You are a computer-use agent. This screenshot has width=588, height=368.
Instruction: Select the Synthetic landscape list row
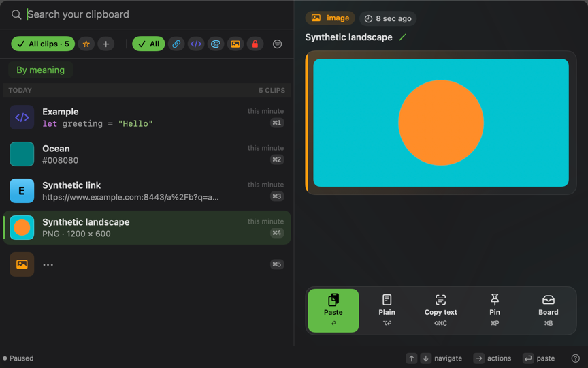(x=146, y=228)
